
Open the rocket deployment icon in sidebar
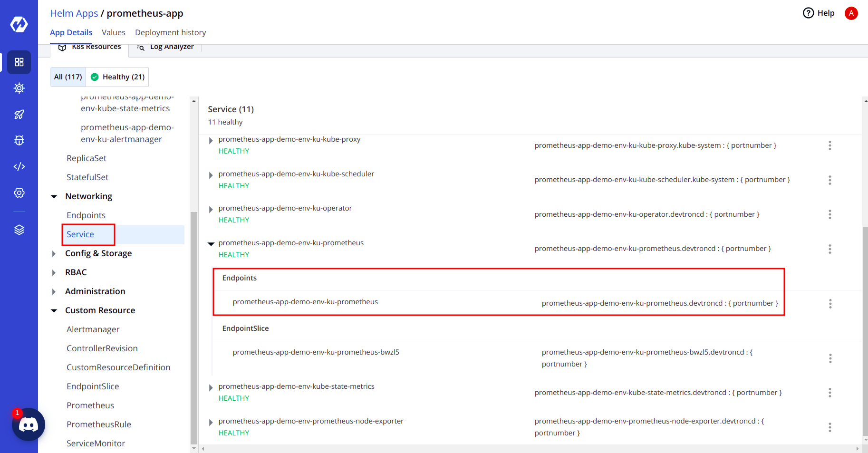click(19, 115)
